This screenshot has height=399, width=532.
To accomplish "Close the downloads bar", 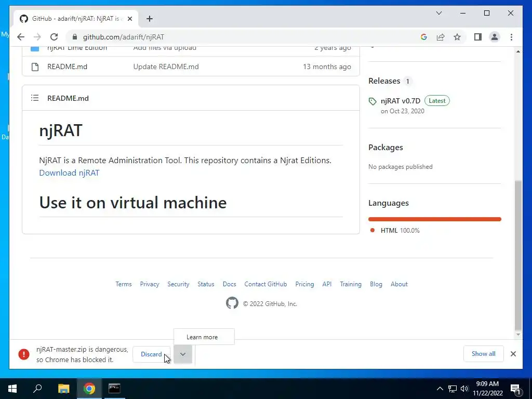I will click(513, 354).
